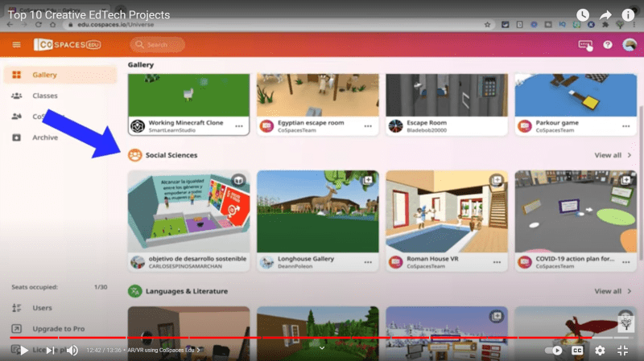Mute the video volume
This screenshot has height=361, width=644.
click(72, 351)
